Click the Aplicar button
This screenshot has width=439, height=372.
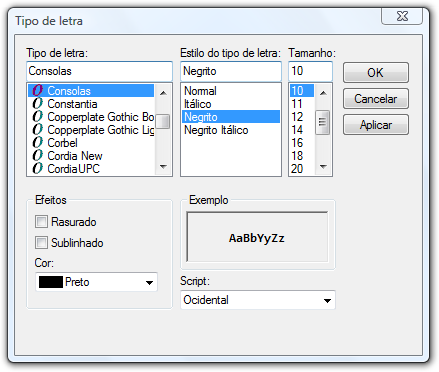click(x=376, y=125)
